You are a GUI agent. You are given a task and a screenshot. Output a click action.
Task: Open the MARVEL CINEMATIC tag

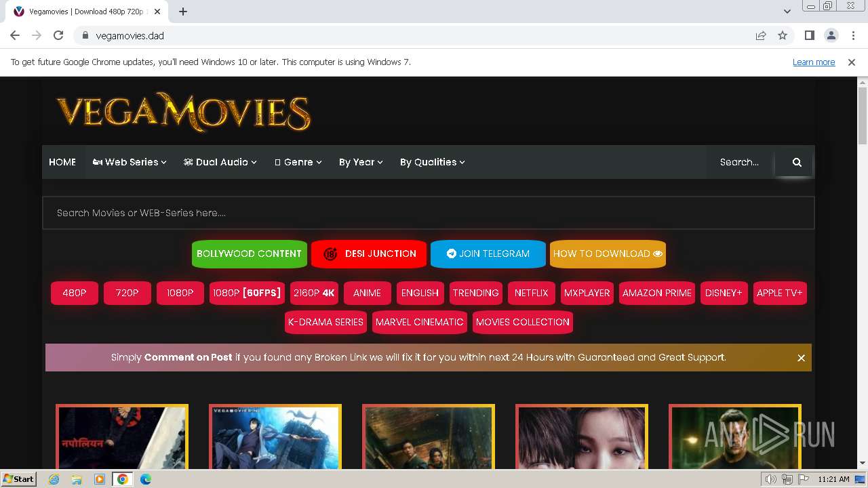(x=420, y=322)
